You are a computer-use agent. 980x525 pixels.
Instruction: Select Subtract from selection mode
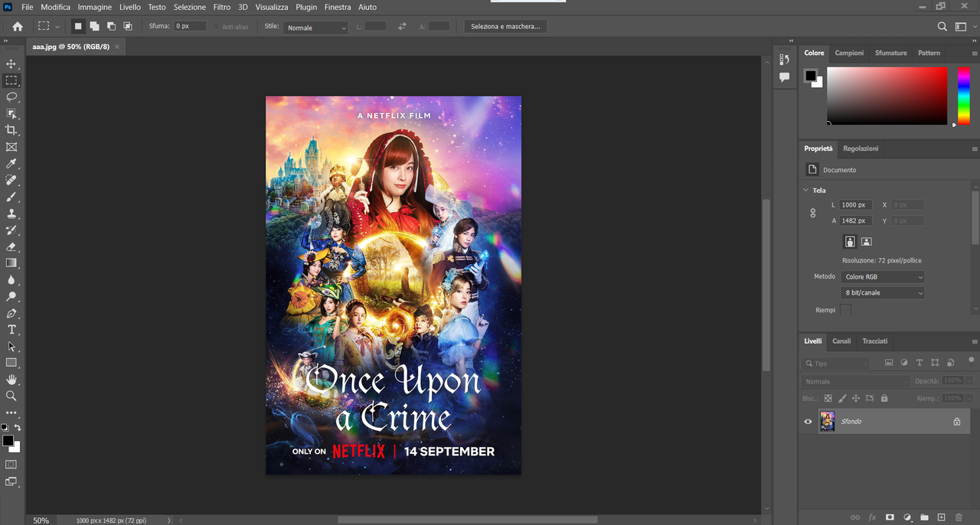tap(112, 26)
